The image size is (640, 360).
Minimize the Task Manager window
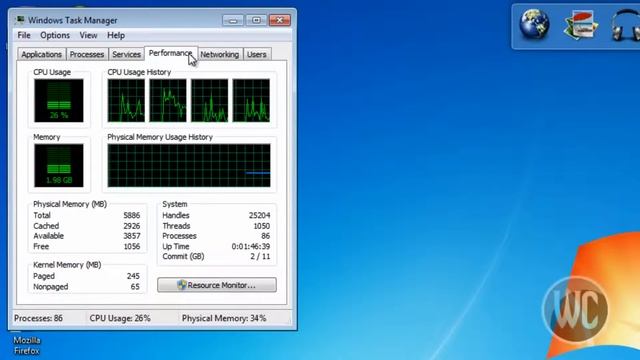[x=233, y=20]
